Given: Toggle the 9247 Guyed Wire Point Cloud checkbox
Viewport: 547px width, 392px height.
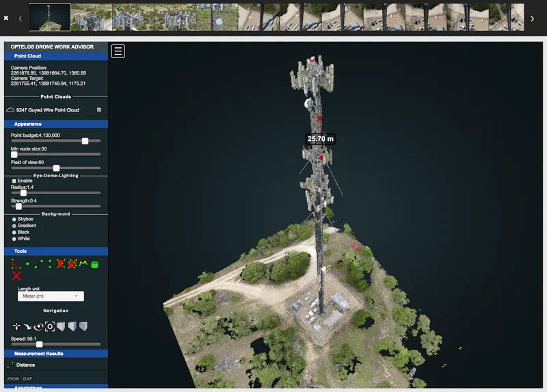Looking at the screenshot, I should 99,109.
